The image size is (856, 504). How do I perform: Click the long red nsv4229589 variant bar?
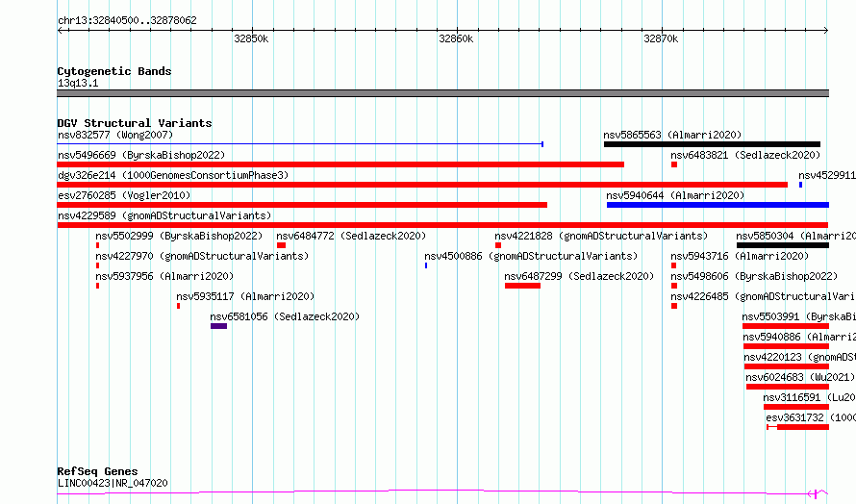(442, 225)
